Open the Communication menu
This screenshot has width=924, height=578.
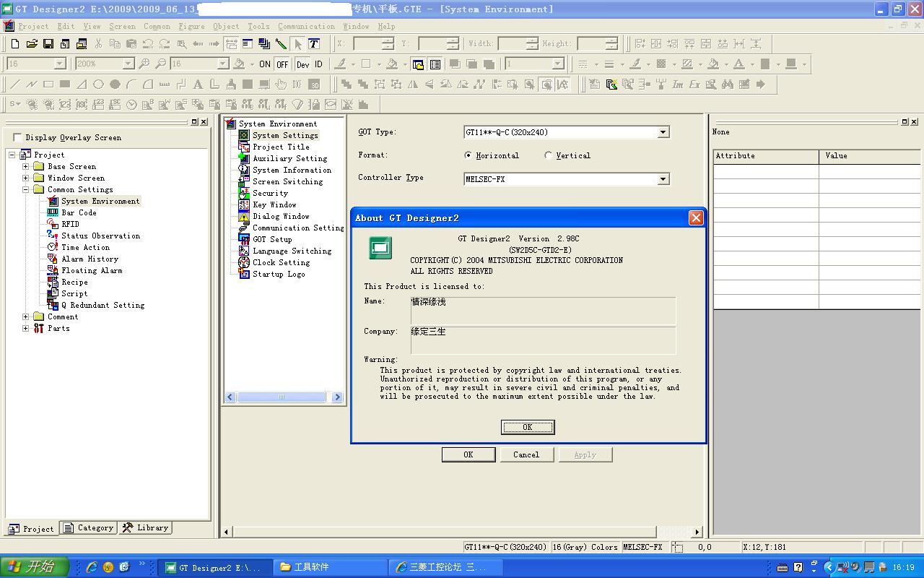click(x=306, y=27)
